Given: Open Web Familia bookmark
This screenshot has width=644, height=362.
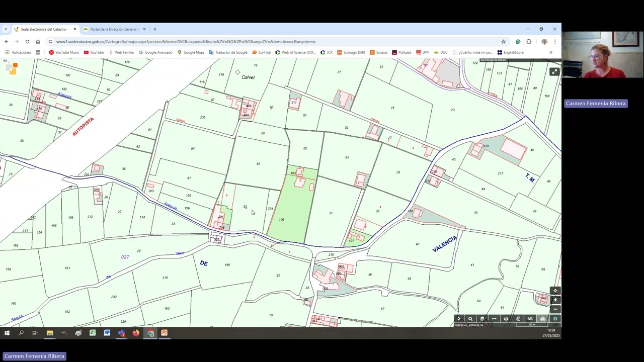Looking at the screenshot, I should [121, 52].
